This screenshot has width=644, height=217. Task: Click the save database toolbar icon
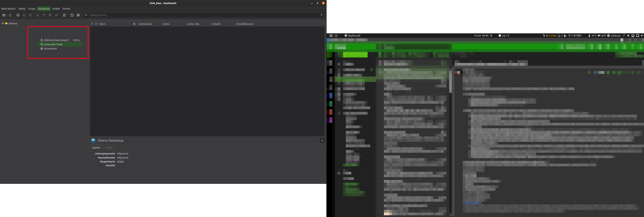coord(10,15)
